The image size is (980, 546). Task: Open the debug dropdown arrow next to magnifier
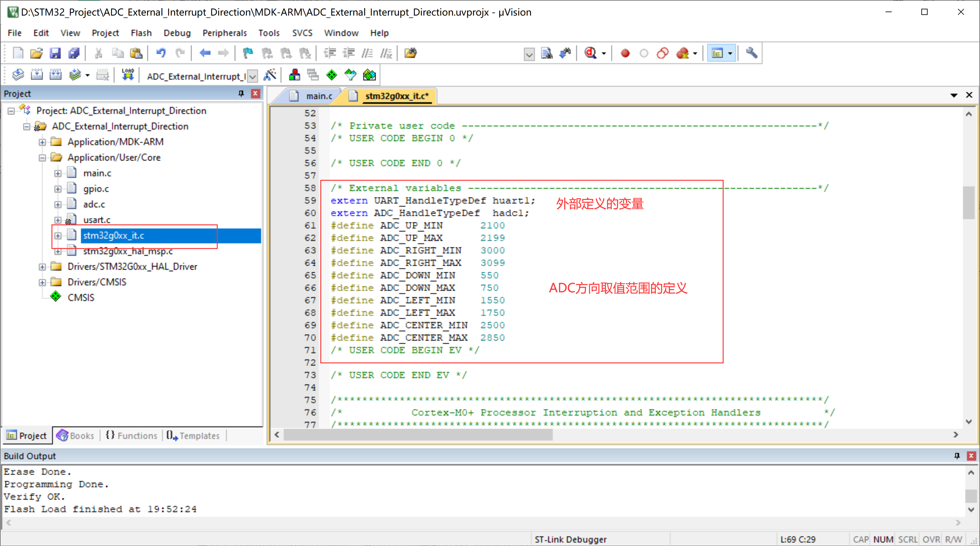coord(604,54)
